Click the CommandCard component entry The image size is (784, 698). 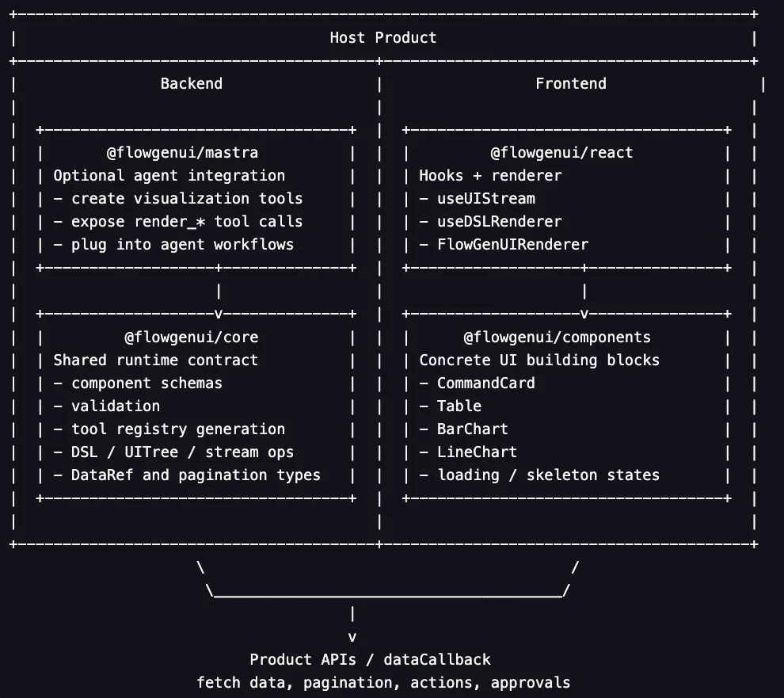point(485,383)
